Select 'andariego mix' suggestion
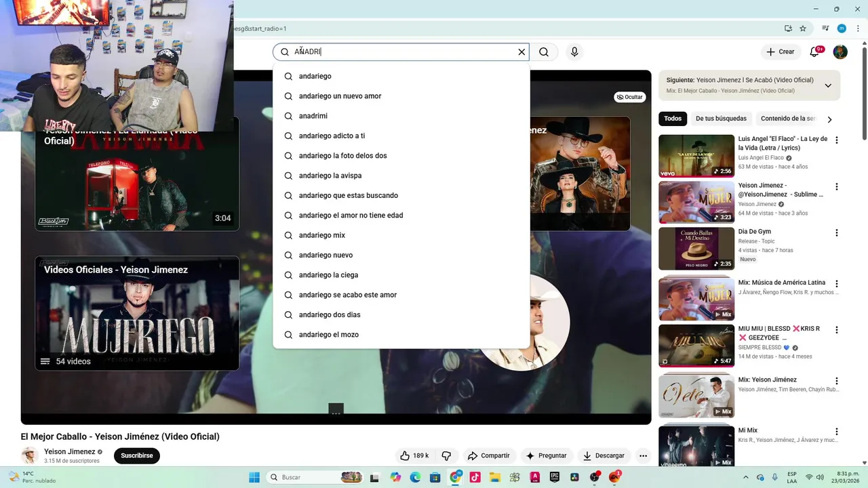 (401, 235)
